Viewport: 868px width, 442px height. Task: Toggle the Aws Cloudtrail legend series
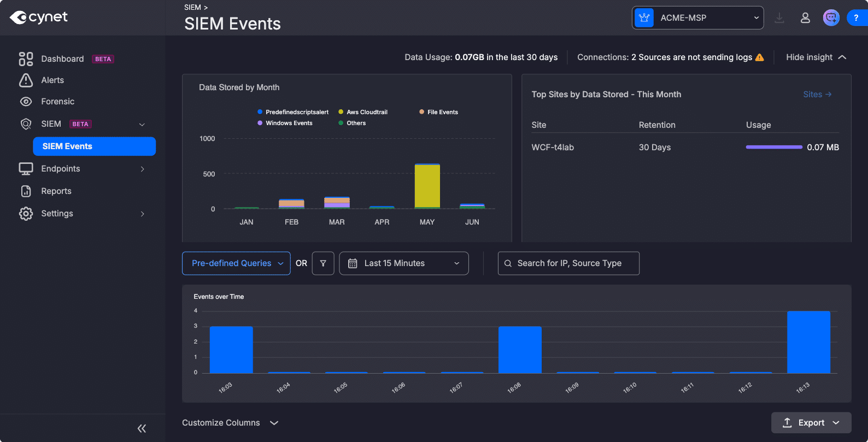click(x=363, y=112)
